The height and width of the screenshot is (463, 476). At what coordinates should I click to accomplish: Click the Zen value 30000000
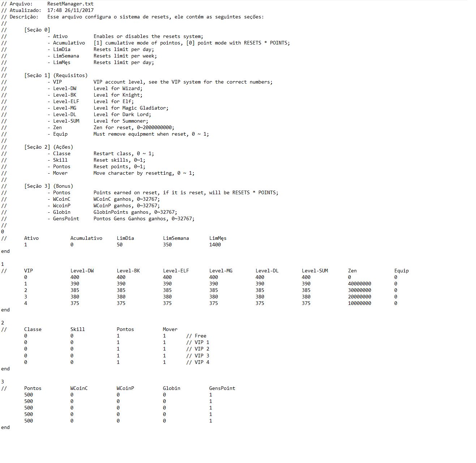click(360, 290)
